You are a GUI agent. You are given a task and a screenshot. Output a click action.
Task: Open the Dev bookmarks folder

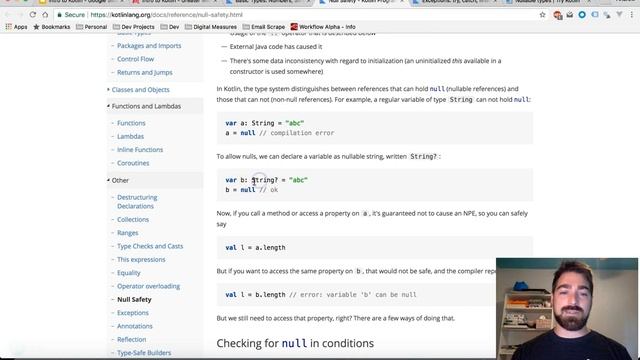pyautogui.click(x=170, y=27)
